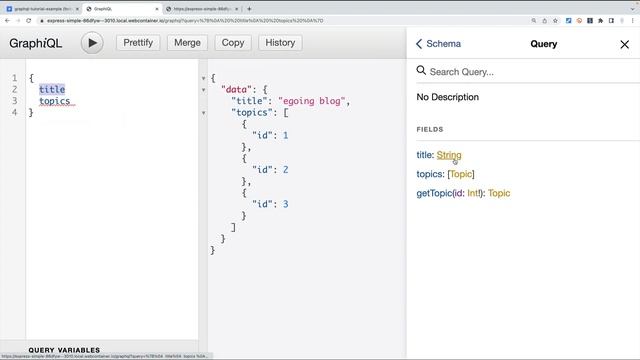This screenshot has height=360, width=640.
Task: Switch to the express-simple URL browser tab
Action: coord(201,9)
